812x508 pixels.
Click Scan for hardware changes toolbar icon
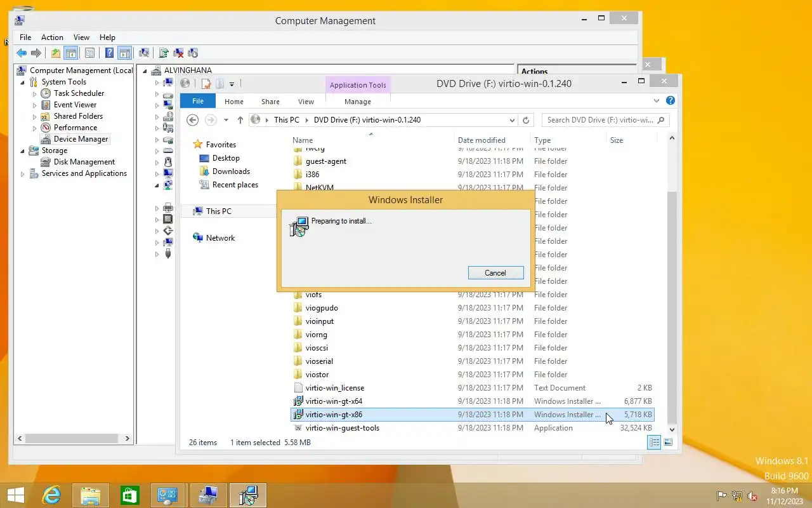point(144,53)
